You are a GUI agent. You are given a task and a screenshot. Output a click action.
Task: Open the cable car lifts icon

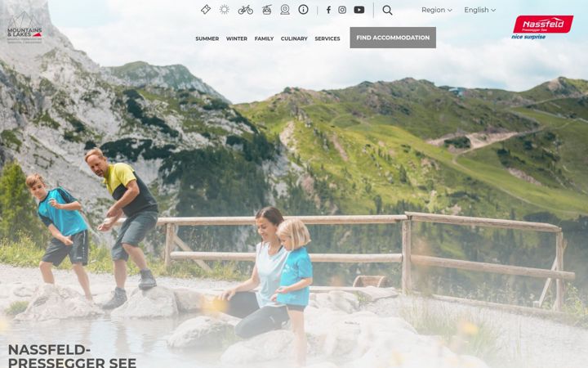point(266,10)
